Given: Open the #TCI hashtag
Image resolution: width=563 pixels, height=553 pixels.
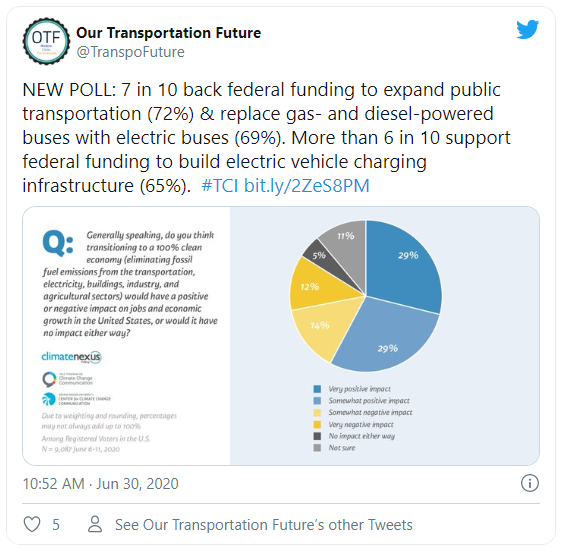Looking at the screenshot, I should click(220, 186).
